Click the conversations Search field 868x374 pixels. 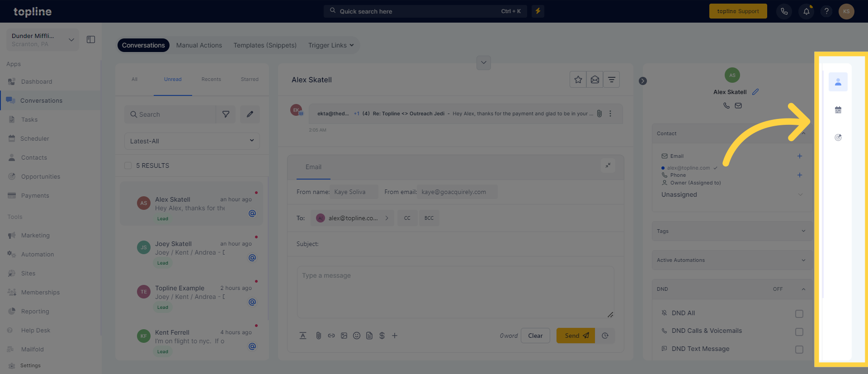click(x=170, y=114)
